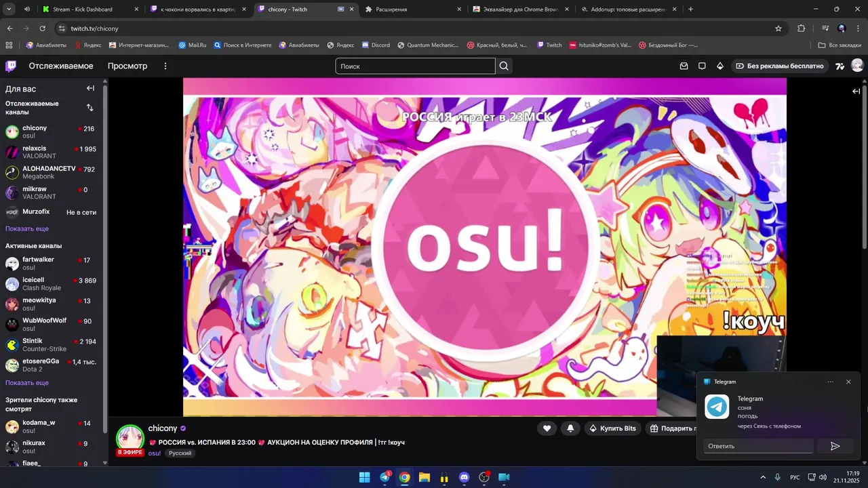The width and height of the screenshot is (868, 488).
Task: Open Discord bookmark in bookmarks bar
Action: pyautogui.click(x=376, y=45)
